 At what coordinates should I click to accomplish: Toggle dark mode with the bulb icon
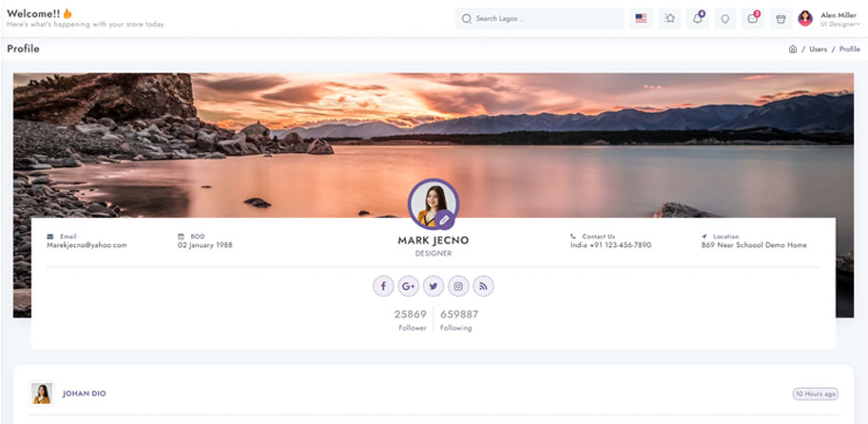click(x=724, y=18)
